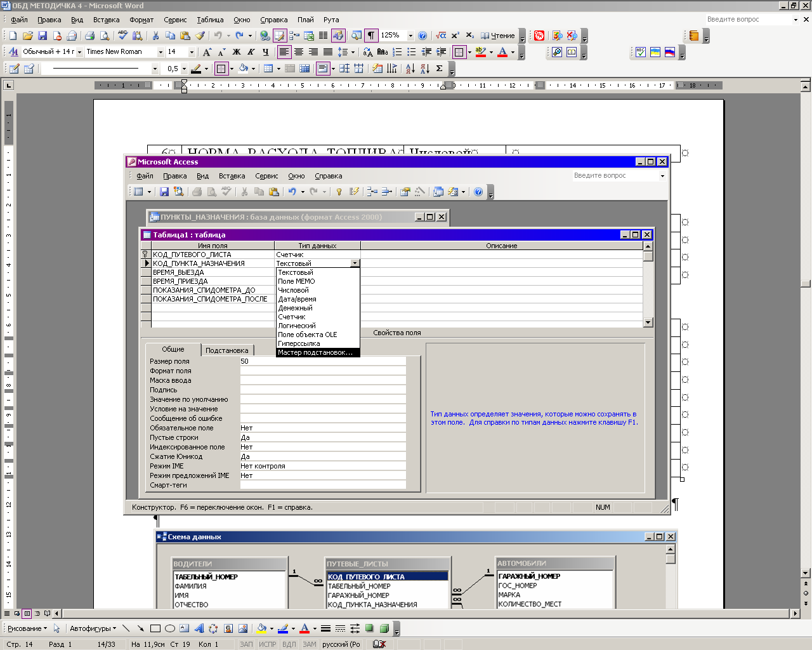Open the Вставка menu in Word

[x=106, y=20]
